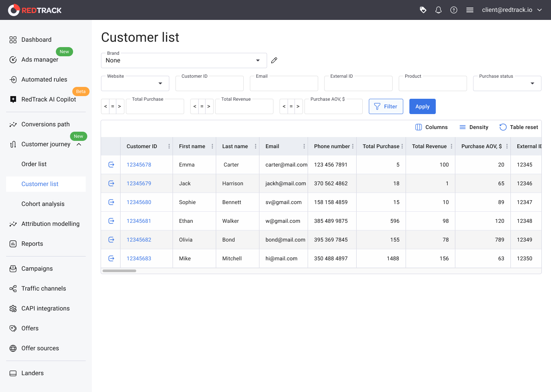
Task: Open customer link 12345681
Action: tap(139, 221)
